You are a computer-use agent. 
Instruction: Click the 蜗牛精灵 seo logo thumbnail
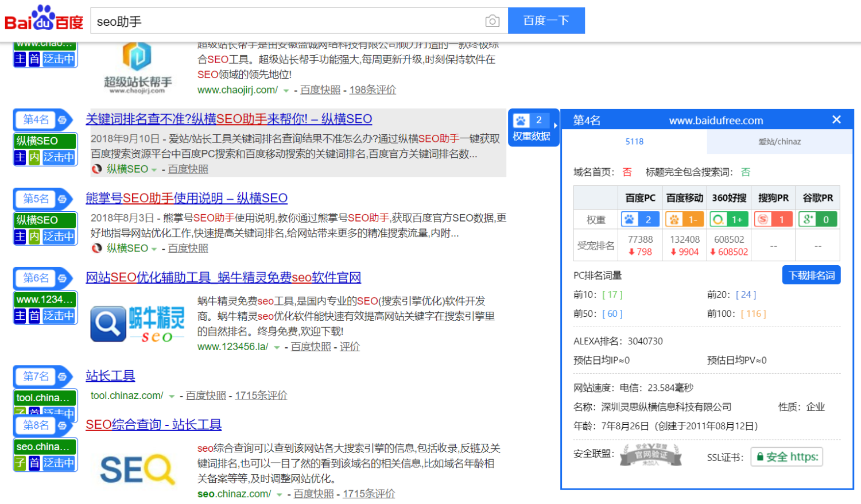(138, 324)
